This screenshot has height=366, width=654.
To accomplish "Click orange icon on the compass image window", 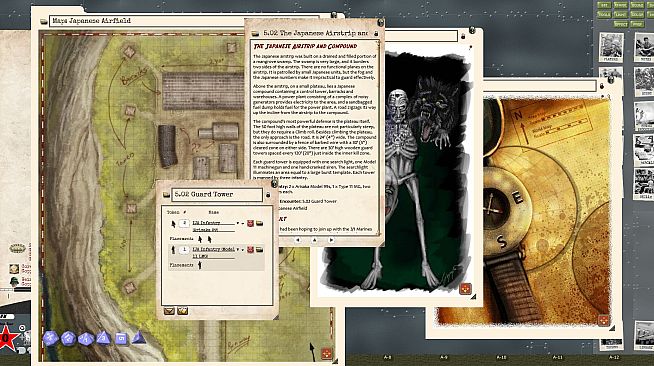I will pos(604,320).
